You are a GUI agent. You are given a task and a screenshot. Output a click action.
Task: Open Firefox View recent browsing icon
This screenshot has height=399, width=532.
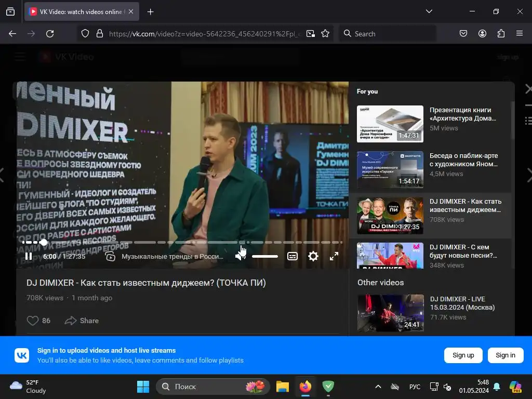(x=10, y=11)
